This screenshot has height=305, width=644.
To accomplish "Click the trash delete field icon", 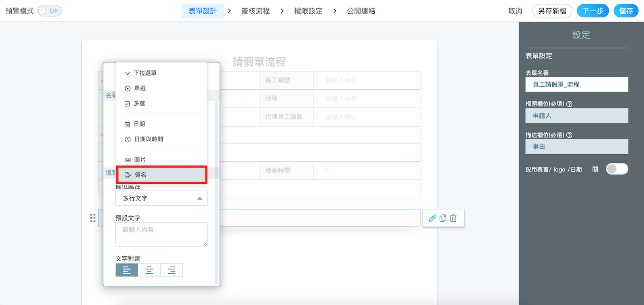I will (453, 218).
